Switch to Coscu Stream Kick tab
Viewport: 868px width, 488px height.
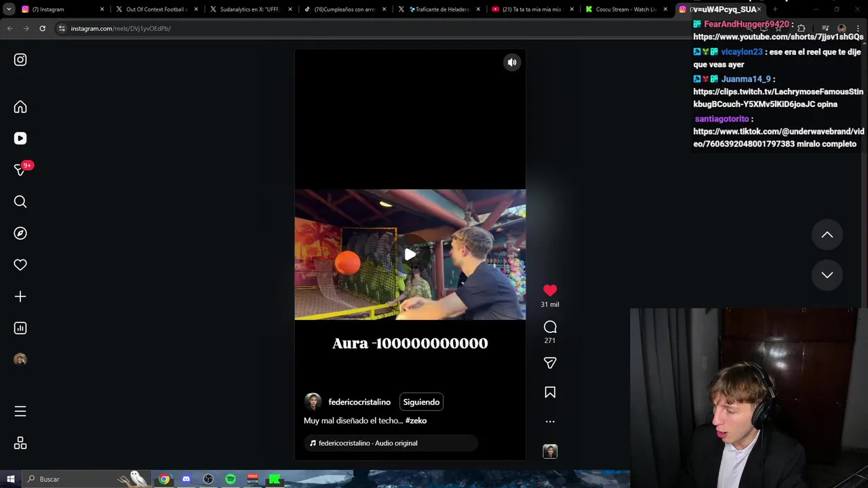point(625,9)
